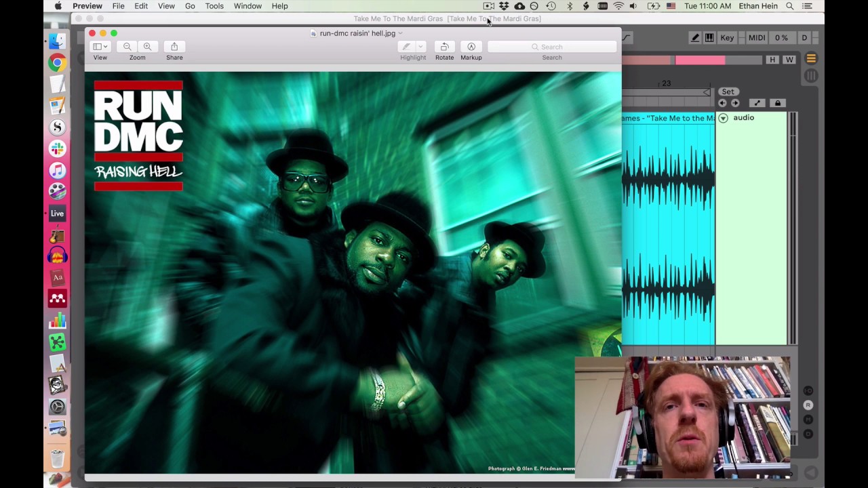Open the volume control in the menu bar
Screen dimensions: 868x488
point(633,6)
